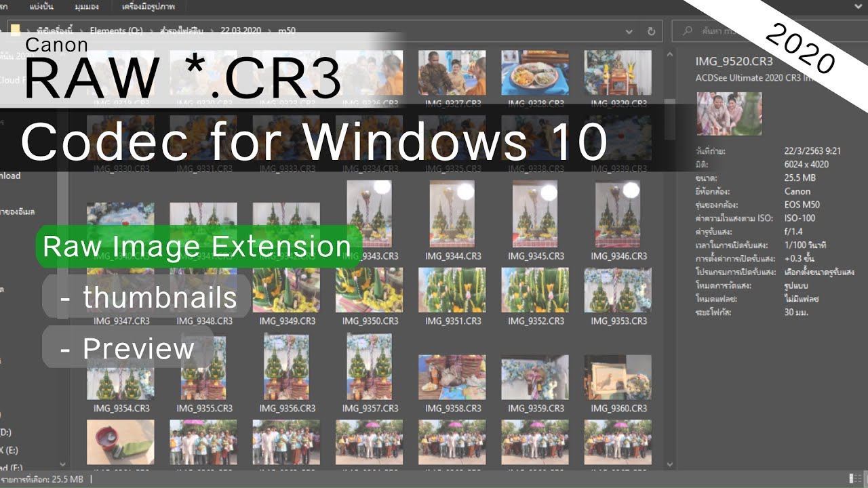Open the เครื่องมือรูปภาพ ribbon tab
This screenshot has height=488, width=868.
coord(149,6)
